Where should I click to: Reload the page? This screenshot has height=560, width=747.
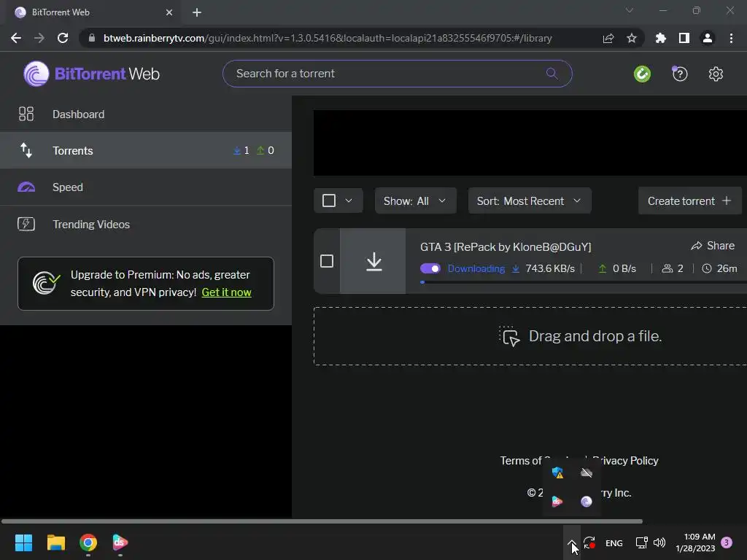(63, 38)
